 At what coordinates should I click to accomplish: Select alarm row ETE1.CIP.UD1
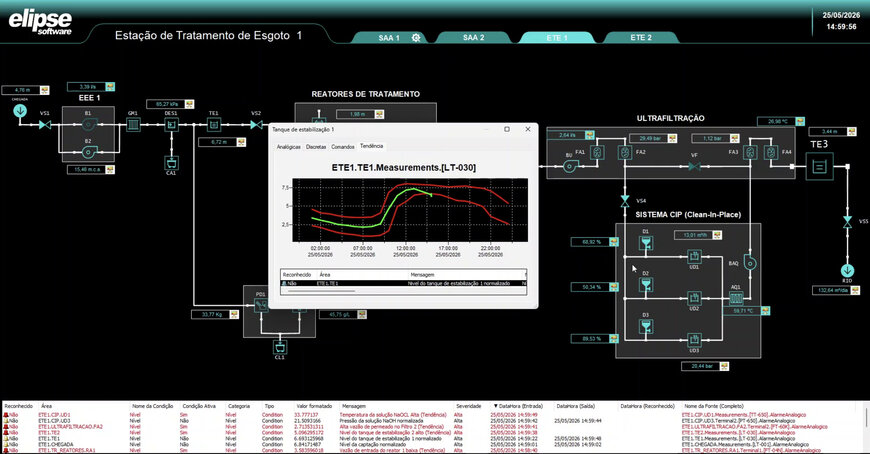433,415
